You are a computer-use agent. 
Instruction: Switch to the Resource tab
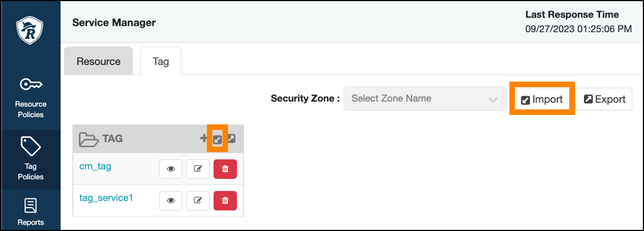pyautogui.click(x=98, y=61)
